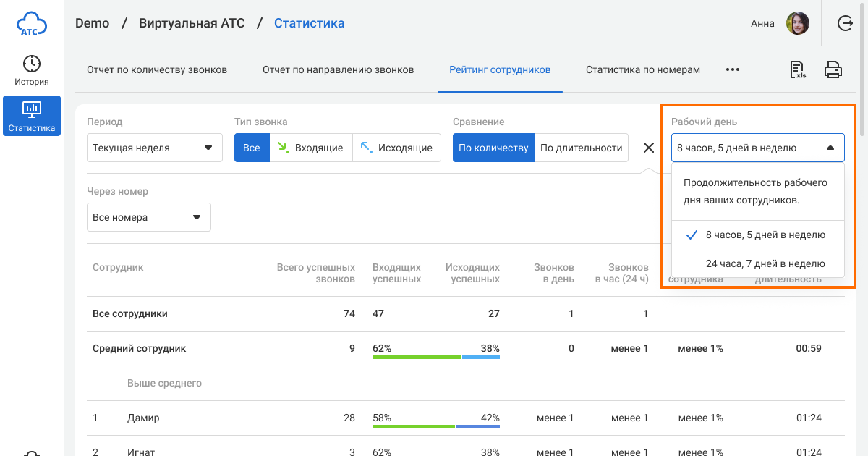Filter by Исходящие calls
This screenshot has height=456, width=868.
click(396, 148)
